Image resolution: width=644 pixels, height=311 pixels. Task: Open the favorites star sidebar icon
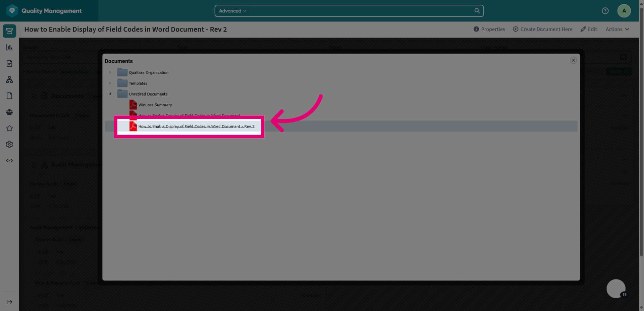tap(9, 128)
